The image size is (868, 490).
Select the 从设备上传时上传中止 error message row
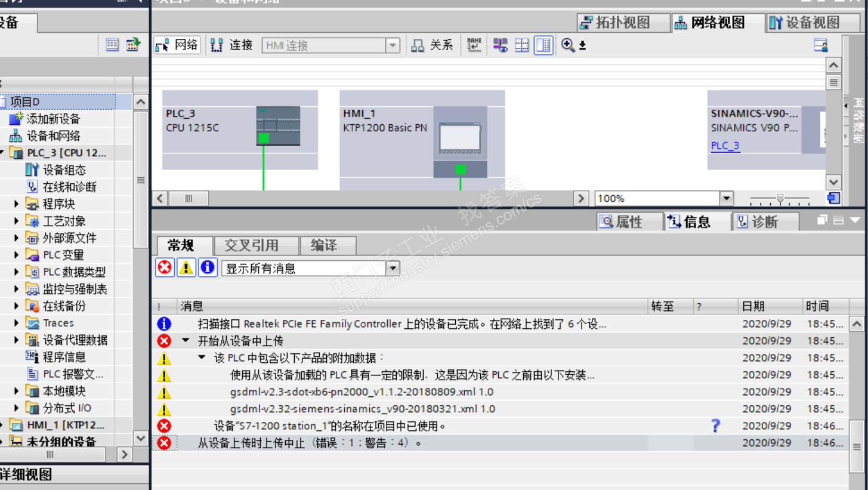[x=500, y=443]
